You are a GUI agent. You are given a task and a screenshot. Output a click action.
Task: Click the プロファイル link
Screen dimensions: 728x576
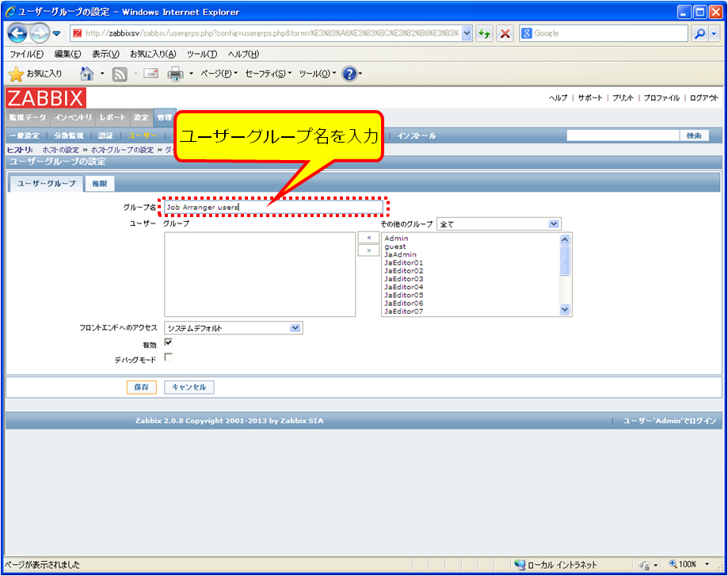661,97
